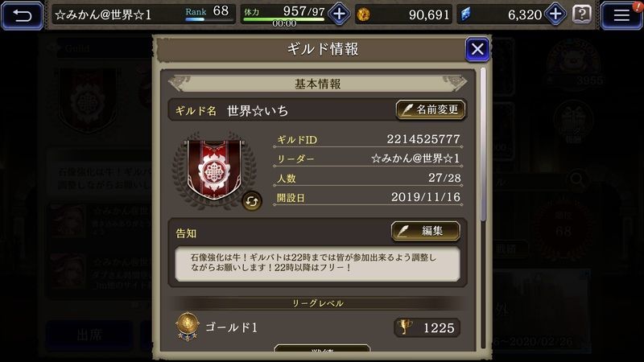This screenshot has height=362, width=644.
Task: Add stamina with the plus icon
Action: point(339,14)
